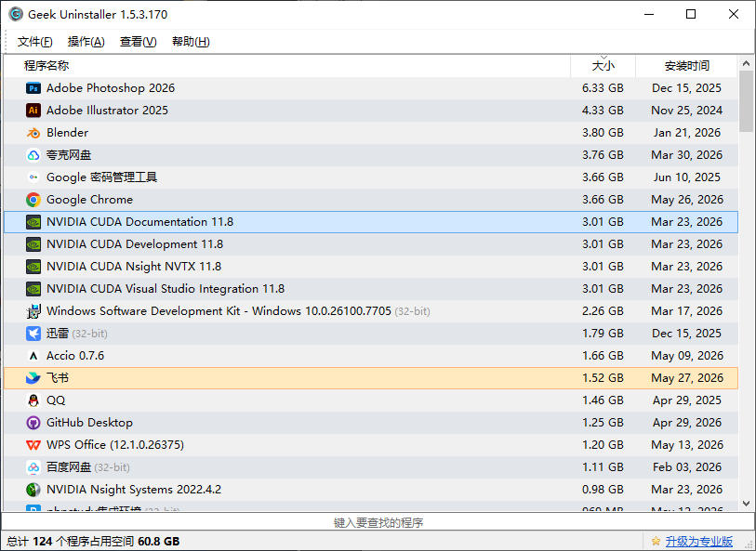
Task: Click the Accio 0.7.6 icon
Action: pos(33,356)
